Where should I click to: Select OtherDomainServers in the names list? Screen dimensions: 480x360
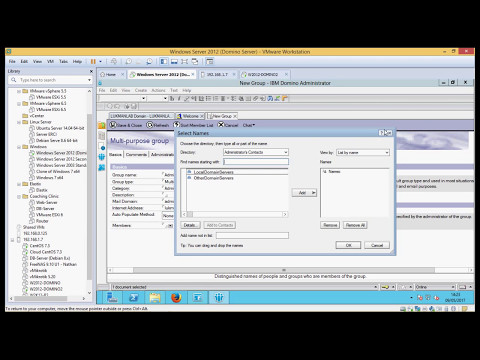coord(213,178)
